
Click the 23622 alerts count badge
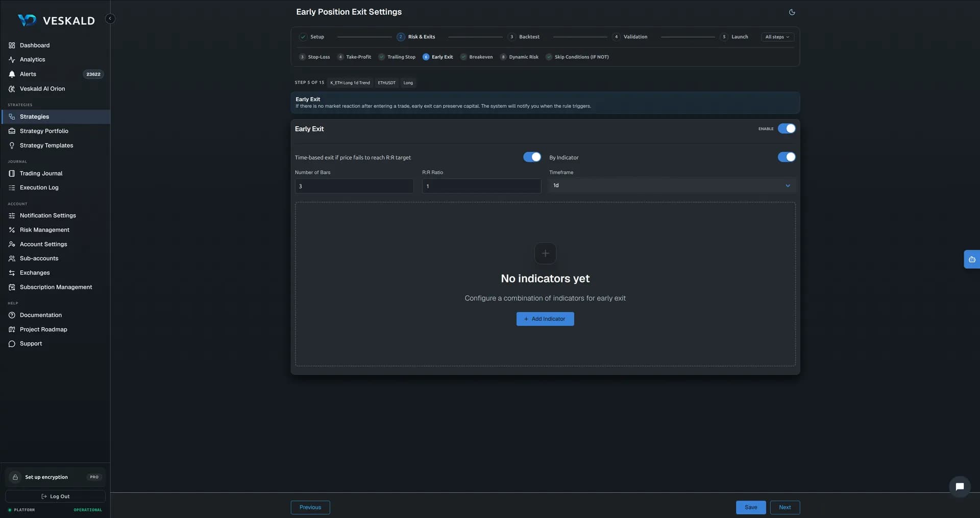(x=93, y=74)
